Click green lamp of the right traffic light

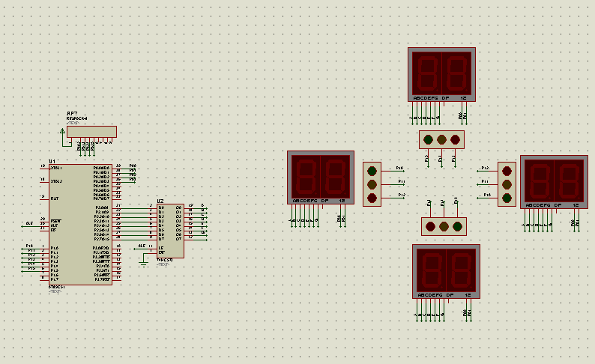point(507,198)
